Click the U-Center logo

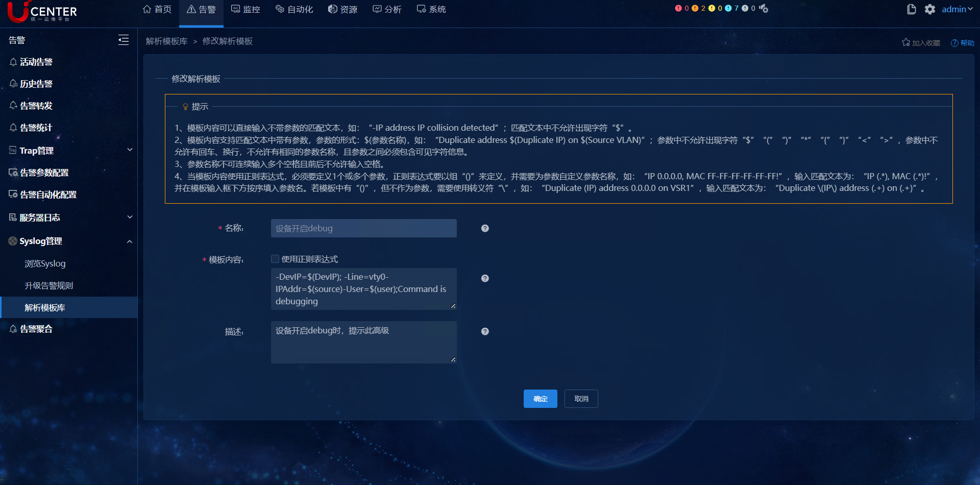pos(42,12)
